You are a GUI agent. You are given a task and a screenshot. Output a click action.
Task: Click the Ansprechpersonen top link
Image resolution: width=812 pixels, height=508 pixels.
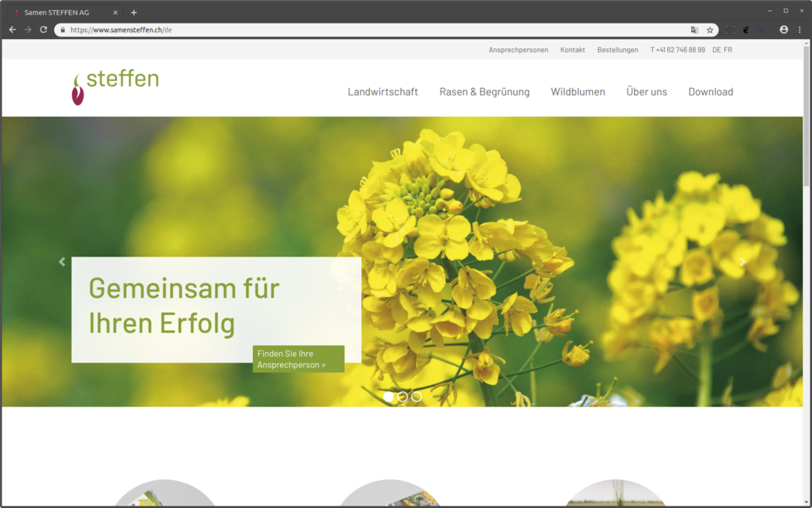518,50
